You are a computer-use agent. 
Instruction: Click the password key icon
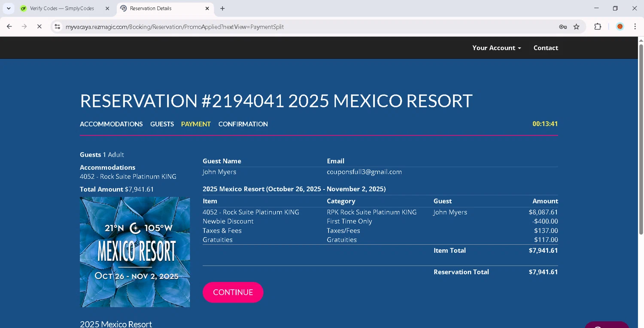[x=563, y=27]
